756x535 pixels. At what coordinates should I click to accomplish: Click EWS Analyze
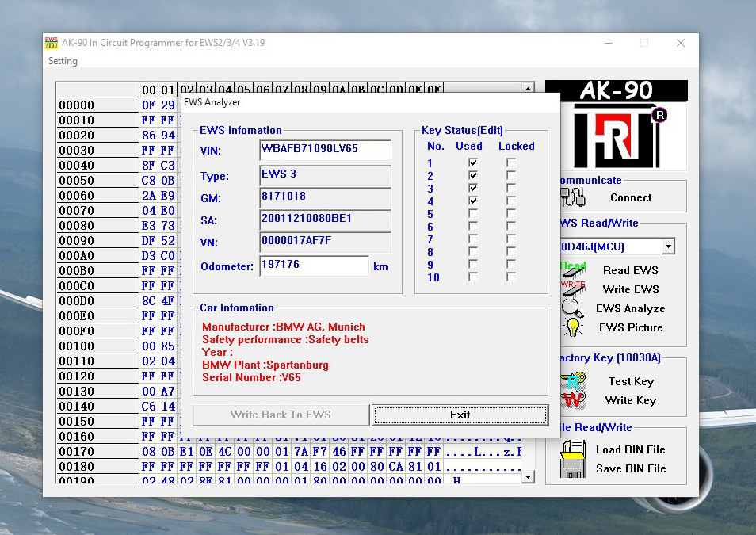click(x=630, y=309)
